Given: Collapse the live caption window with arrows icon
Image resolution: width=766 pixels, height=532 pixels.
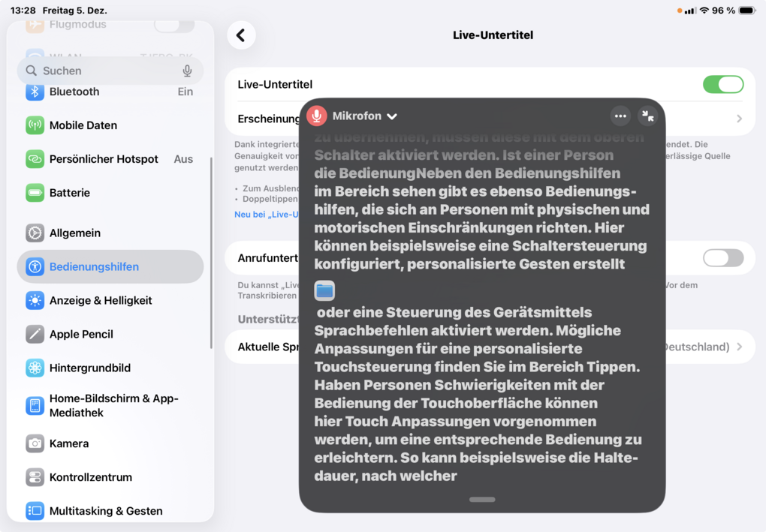Looking at the screenshot, I should click(x=647, y=116).
